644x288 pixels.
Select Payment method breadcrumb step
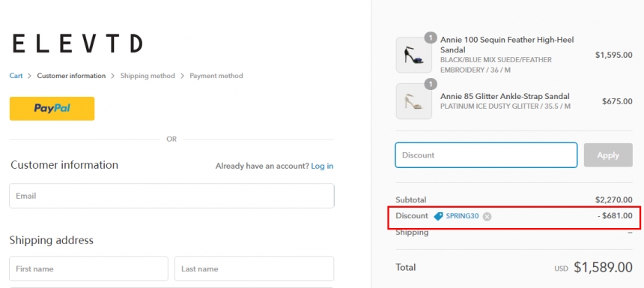216,76
